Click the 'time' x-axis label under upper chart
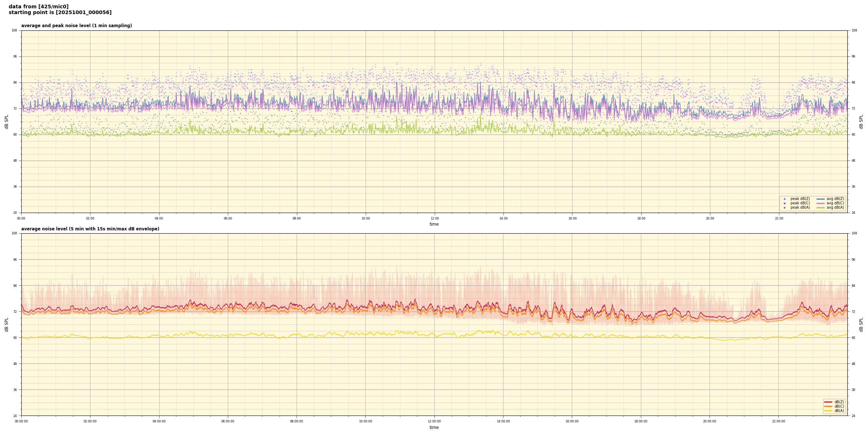 click(434, 224)
